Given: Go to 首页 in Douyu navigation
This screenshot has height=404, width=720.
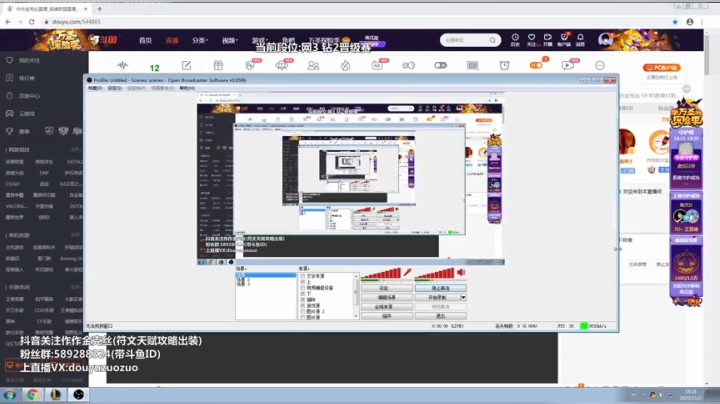Looking at the screenshot, I should (145, 40).
